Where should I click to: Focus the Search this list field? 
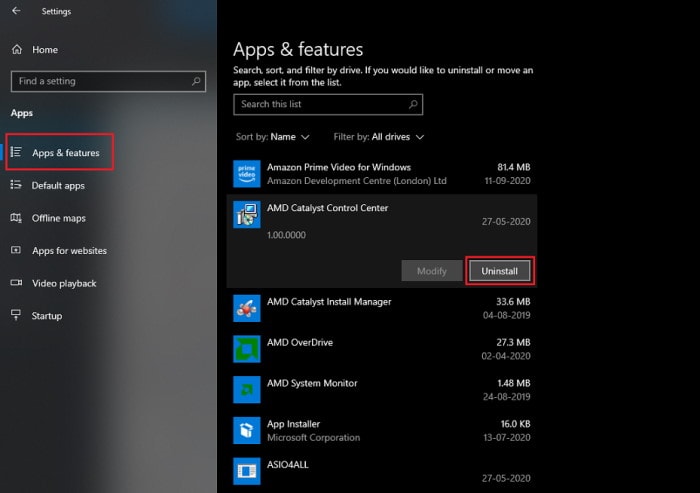tap(328, 104)
